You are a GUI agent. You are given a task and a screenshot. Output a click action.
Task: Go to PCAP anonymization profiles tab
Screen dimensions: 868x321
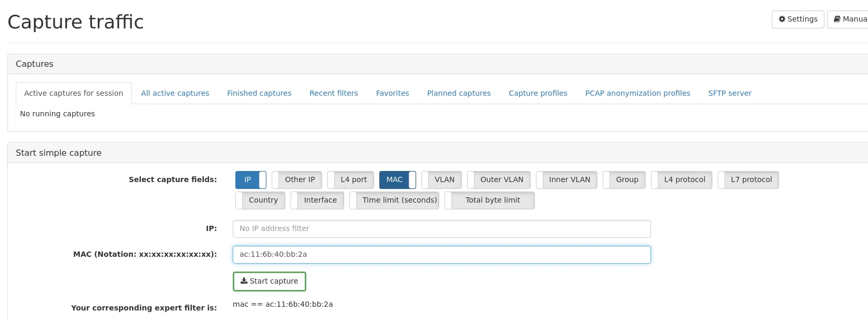(637, 93)
